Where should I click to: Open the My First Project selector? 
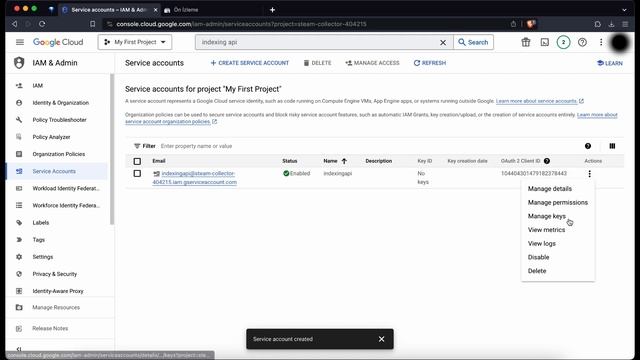pyautogui.click(x=135, y=42)
